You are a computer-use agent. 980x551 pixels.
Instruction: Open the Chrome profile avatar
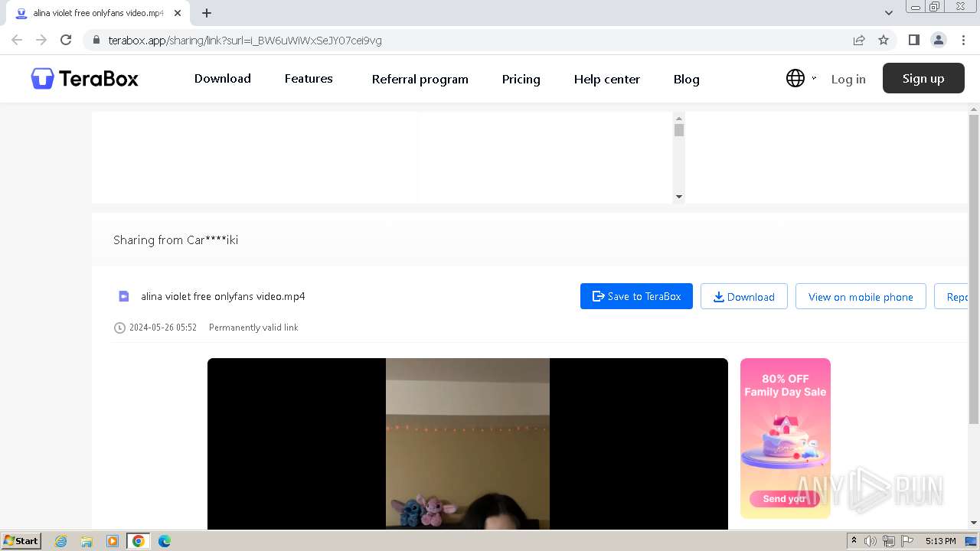point(939,40)
